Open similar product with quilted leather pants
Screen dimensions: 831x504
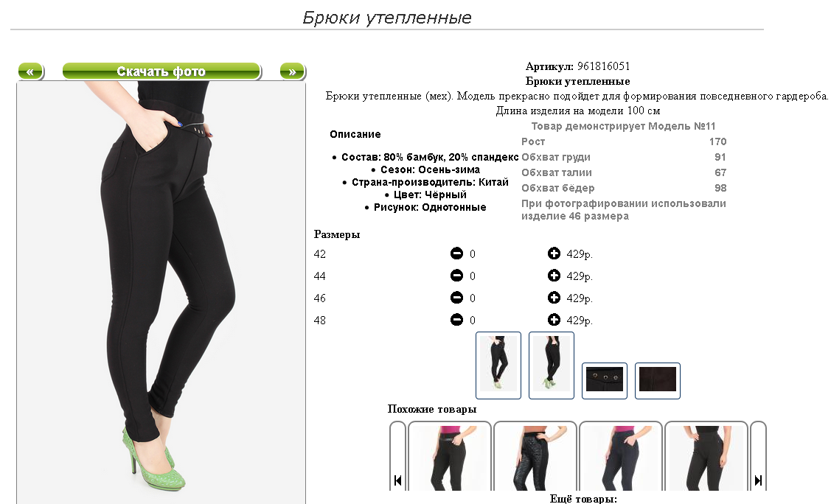click(x=535, y=456)
